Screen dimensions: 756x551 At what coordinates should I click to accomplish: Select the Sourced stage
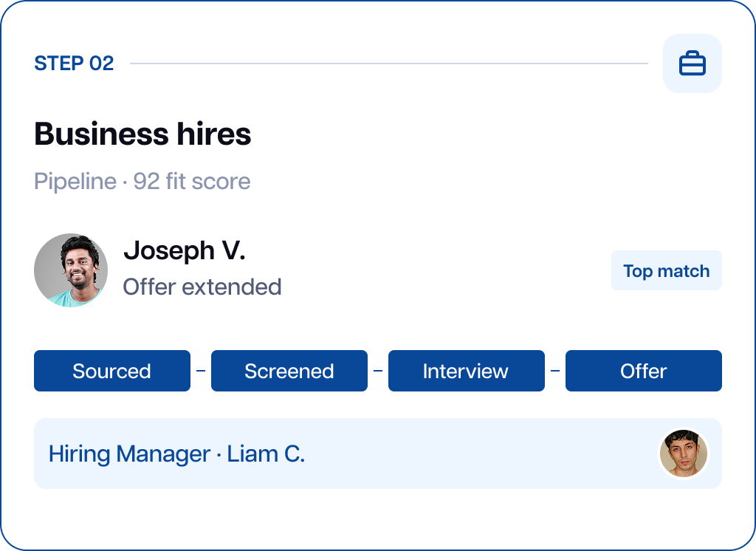[x=112, y=371]
